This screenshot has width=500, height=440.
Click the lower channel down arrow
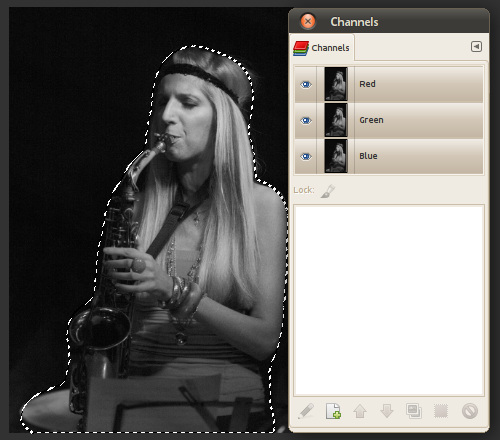click(387, 411)
